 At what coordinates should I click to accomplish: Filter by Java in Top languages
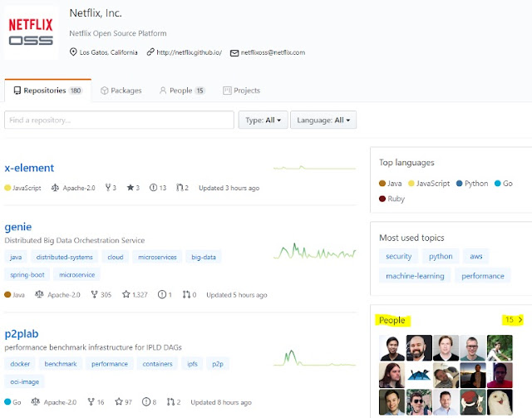click(391, 184)
